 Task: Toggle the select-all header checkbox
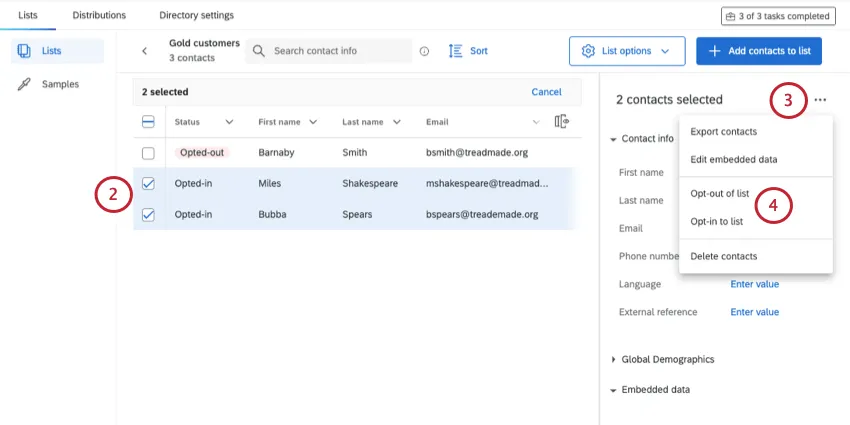pos(148,122)
